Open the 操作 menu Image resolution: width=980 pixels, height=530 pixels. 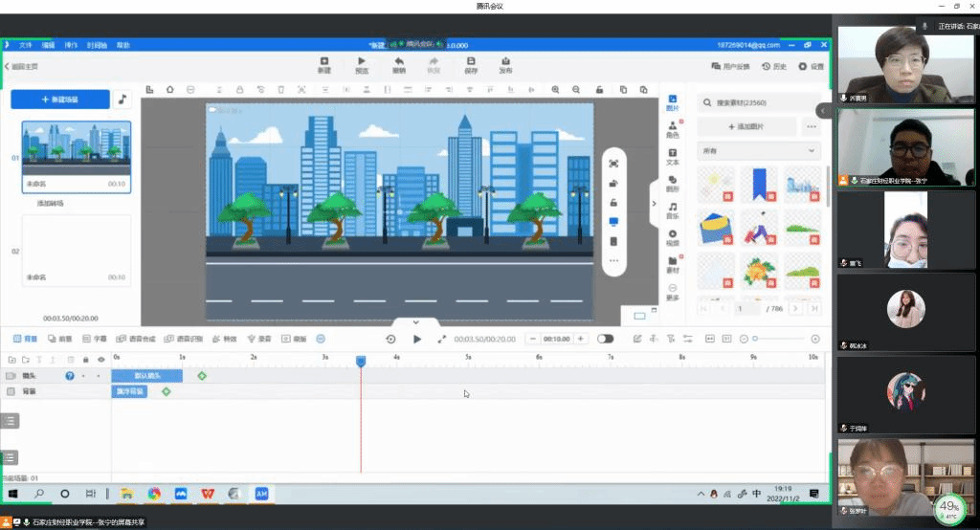coord(71,45)
